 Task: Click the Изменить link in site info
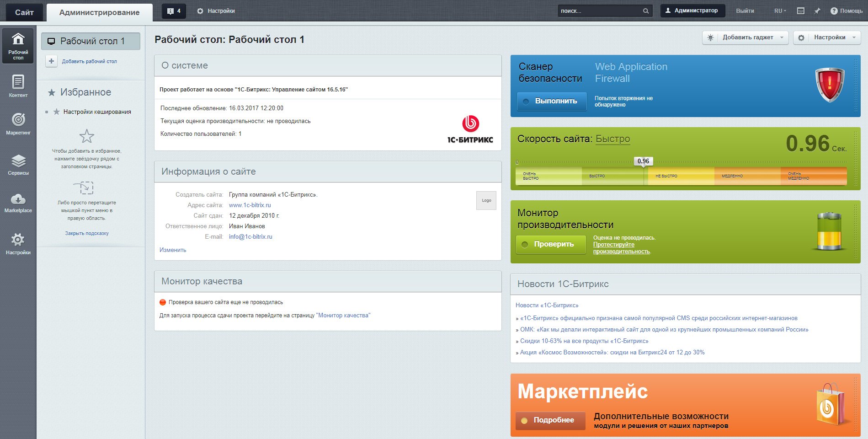(173, 250)
